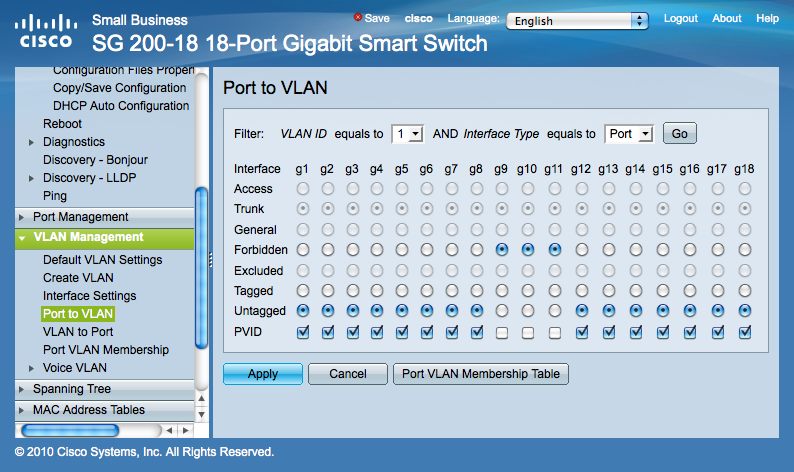
Task: Open the Language dropdown
Action: tap(577, 21)
